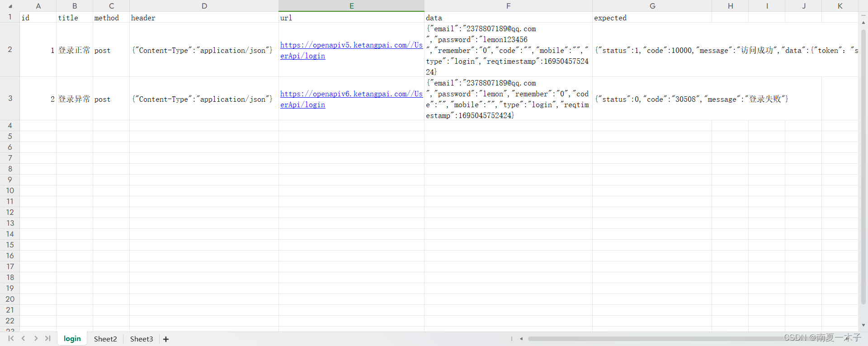Screen dimensions: 868x346
Task: Select row 3 header
Action: click(10, 99)
